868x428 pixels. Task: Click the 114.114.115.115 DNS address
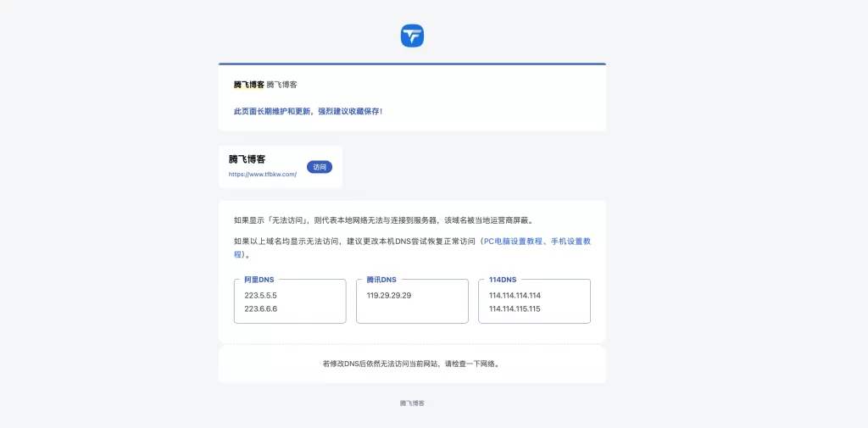[x=515, y=309]
